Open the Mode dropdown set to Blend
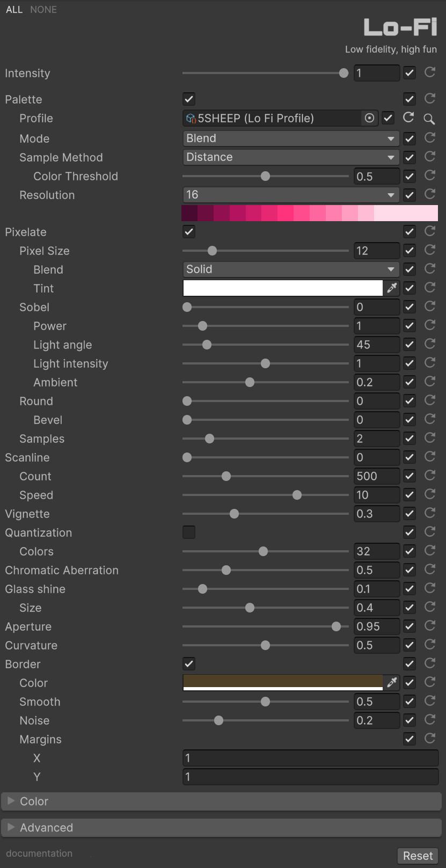This screenshot has height=868, width=446. [290, 138]
